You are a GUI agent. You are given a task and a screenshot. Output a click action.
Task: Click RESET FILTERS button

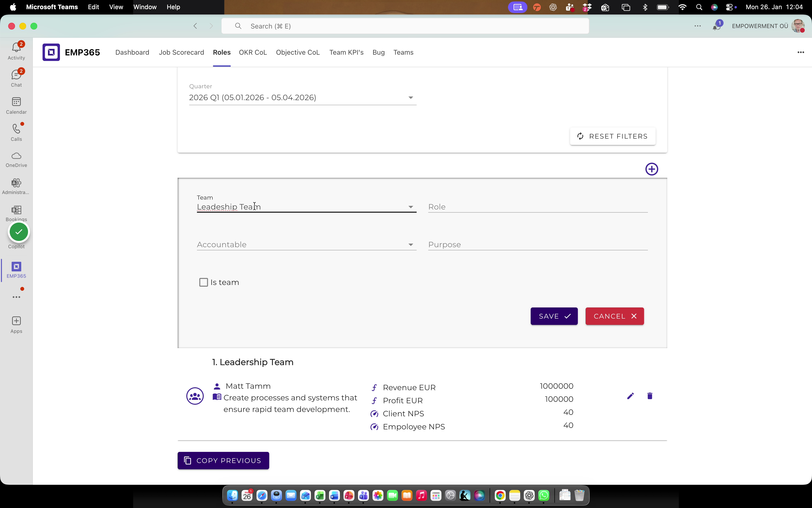pos(613,136)
